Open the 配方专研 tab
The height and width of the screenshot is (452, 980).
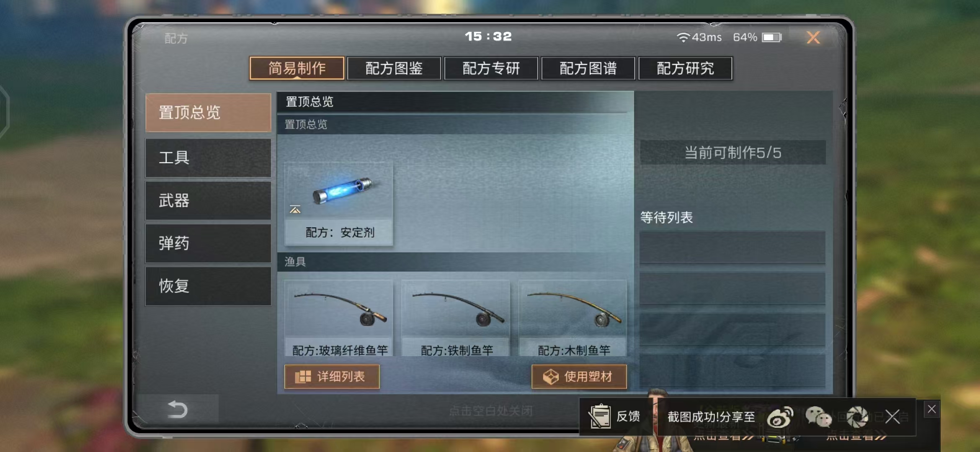click(491, 68)
